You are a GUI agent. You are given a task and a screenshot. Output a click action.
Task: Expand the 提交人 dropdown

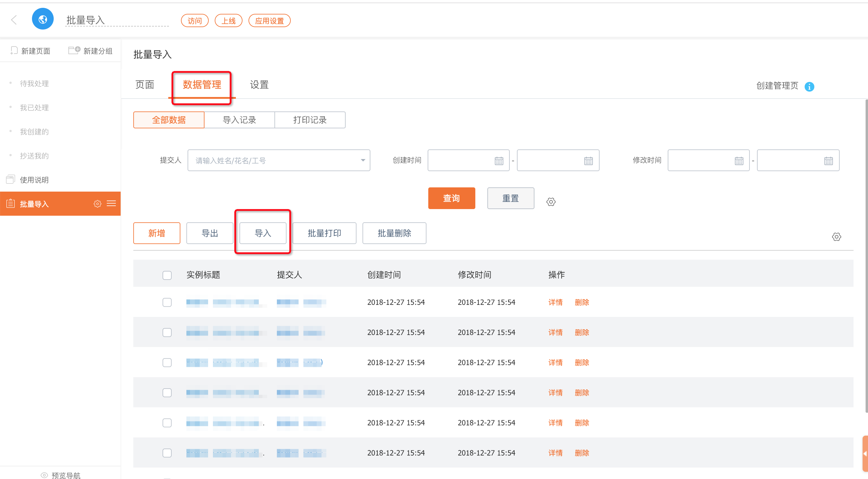(363, 160)
